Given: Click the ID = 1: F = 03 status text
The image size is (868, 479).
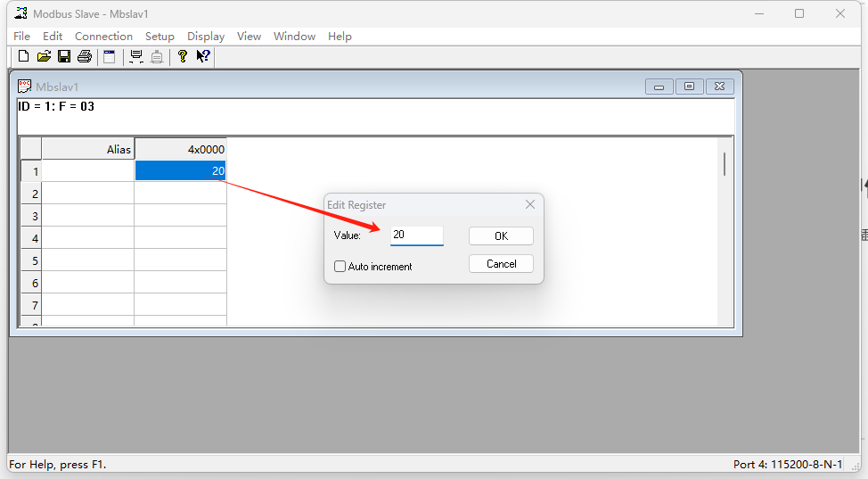Looking at the screenshot, I should tap(56, 106).
